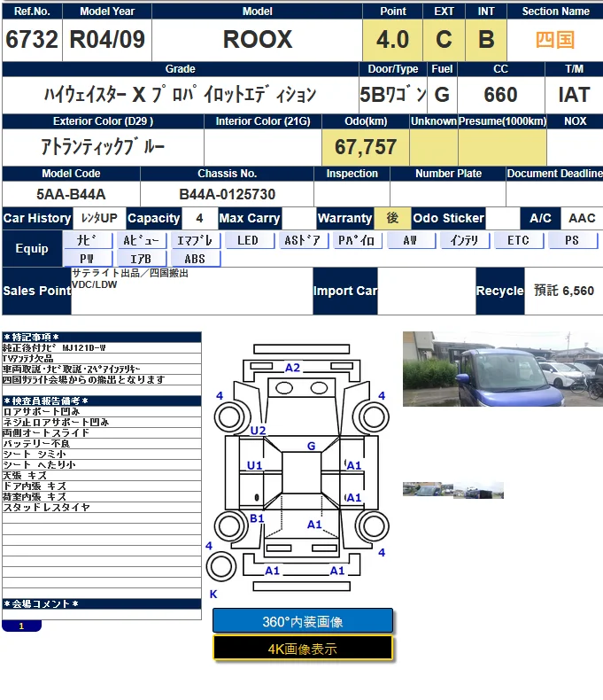Select the odometer value 67,757
This screenshot has width=603, height=700.
365,147
